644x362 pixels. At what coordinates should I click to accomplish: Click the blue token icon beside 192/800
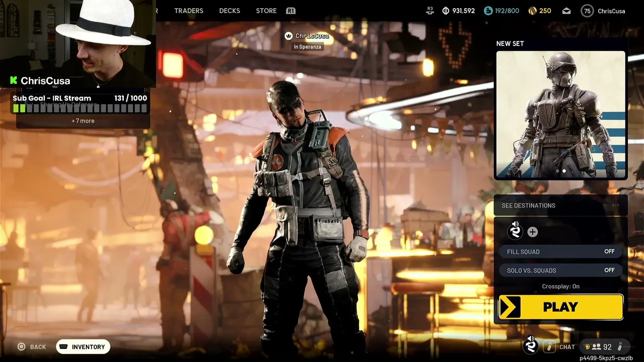(x=488, y=11)
